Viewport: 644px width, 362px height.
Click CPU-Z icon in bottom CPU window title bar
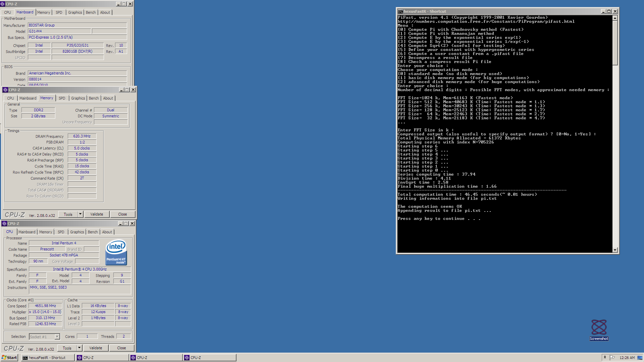point(4,224)
